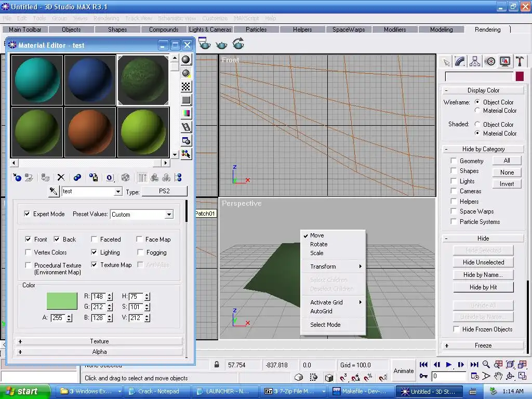Switch to Modifiers toolbar tab
The width and height of the screenshot is (532, 399).
point(395,30)
